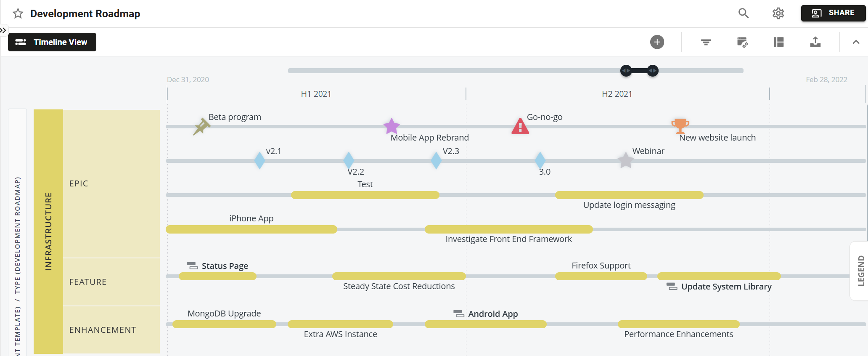Image resolution: width=868 pixels, height=356 pixels.
Task: Select the iPhone App timeline bar
Action: [251, 229]
